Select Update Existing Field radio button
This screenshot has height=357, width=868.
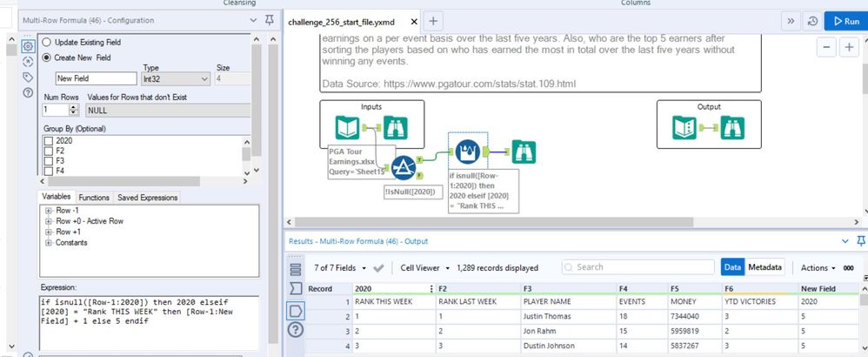(x=46, y=42)
